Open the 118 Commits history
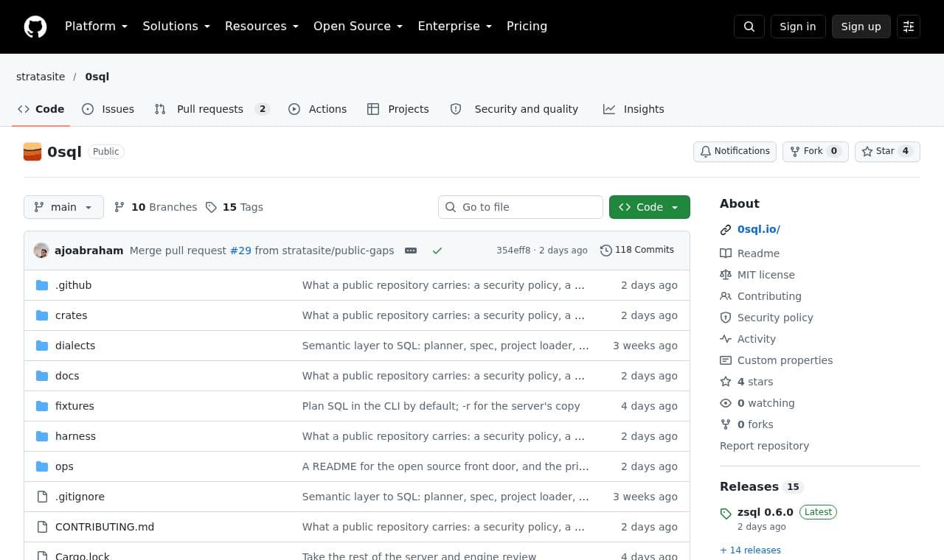The height and width of the screenshot is (560, 944). click(637, 250)
